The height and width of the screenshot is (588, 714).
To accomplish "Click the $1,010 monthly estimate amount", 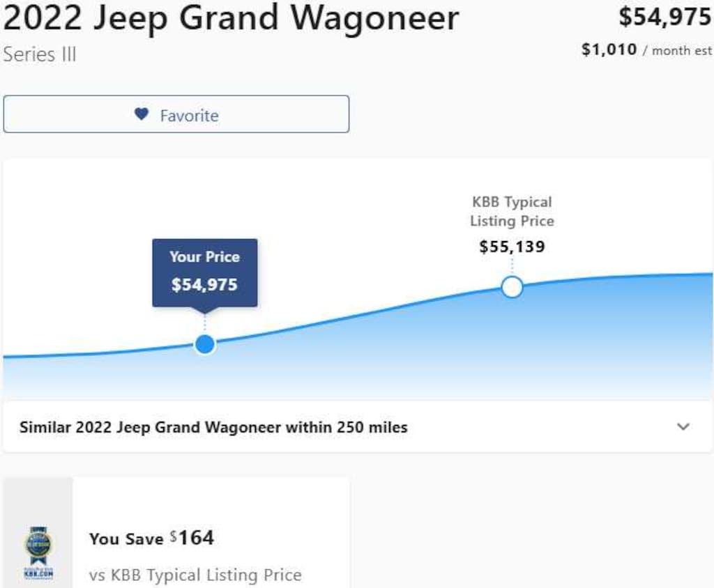I will pyautogui.click(x=609, y=49).
